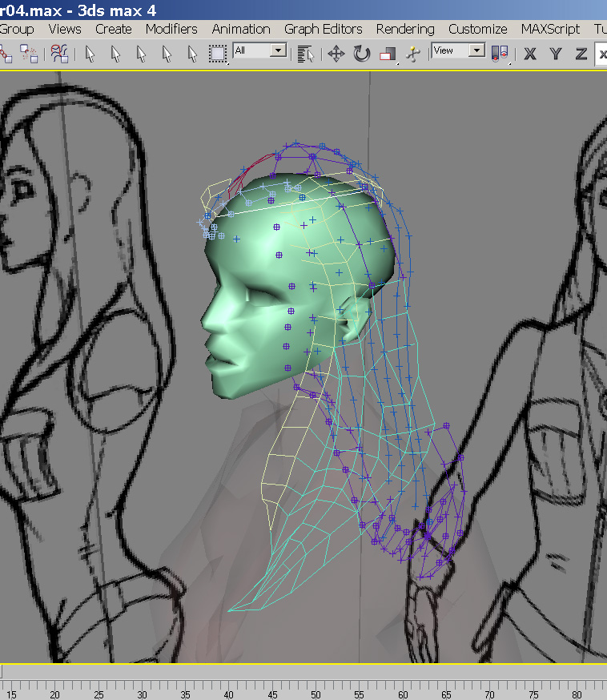The width and height of the screenshot is (607, 700).
Task: Open the Modifiers menu
Action: 171,29
